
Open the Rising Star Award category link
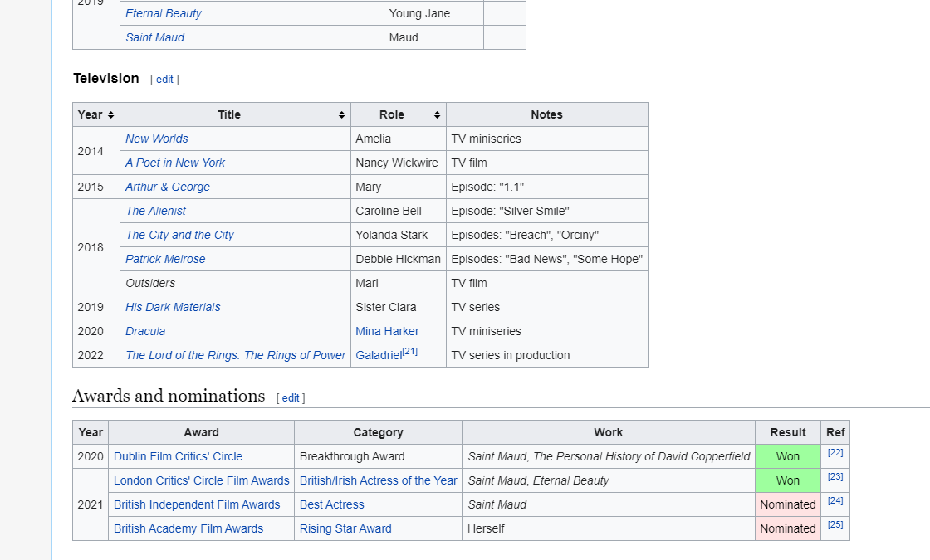click(345, 528)
